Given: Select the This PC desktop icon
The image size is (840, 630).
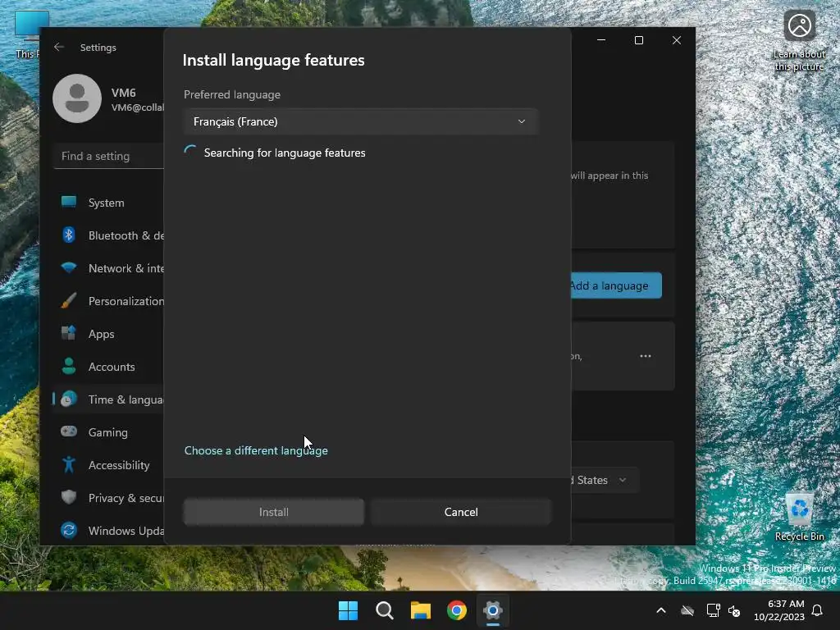Looking at the screenshot, I should click(28, 34).
